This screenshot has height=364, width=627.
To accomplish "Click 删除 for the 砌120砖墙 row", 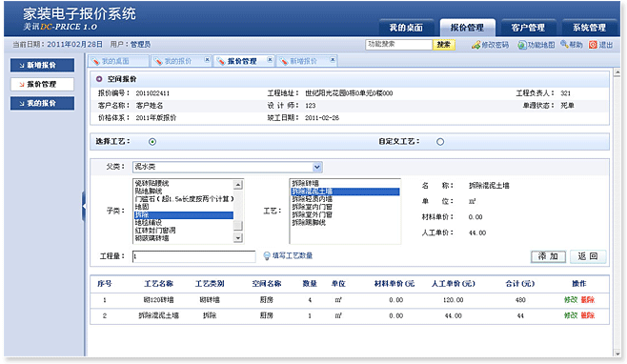I will pyautogui.click(x=587, y=299).
